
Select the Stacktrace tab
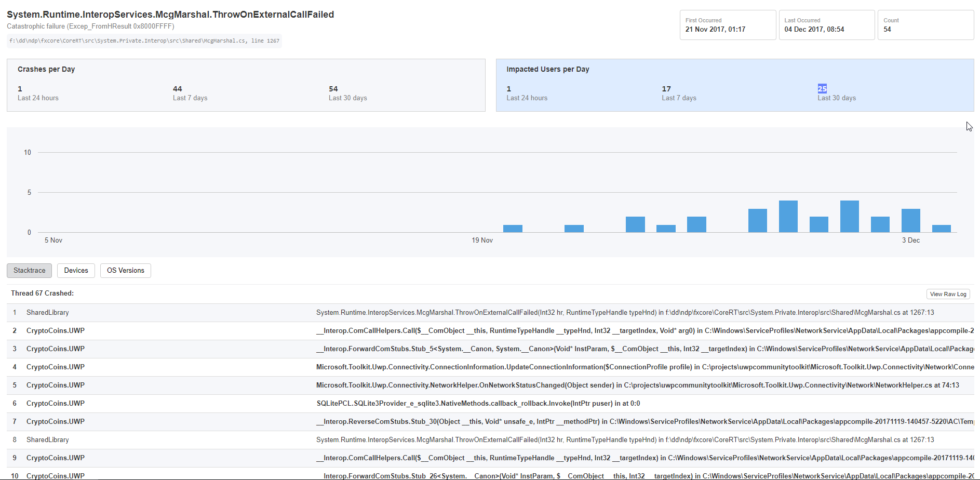(29, 270)
